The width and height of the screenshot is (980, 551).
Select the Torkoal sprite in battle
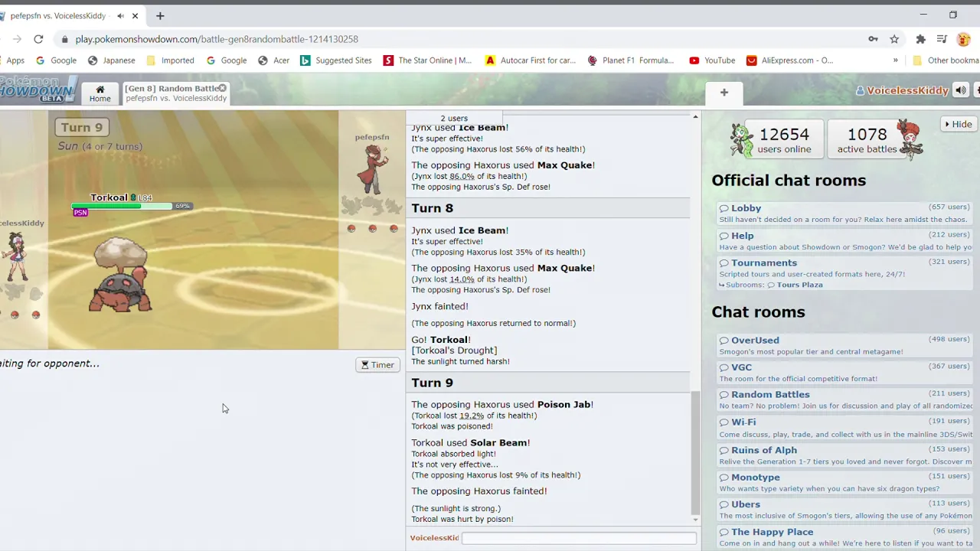click(x=121, y=274)
